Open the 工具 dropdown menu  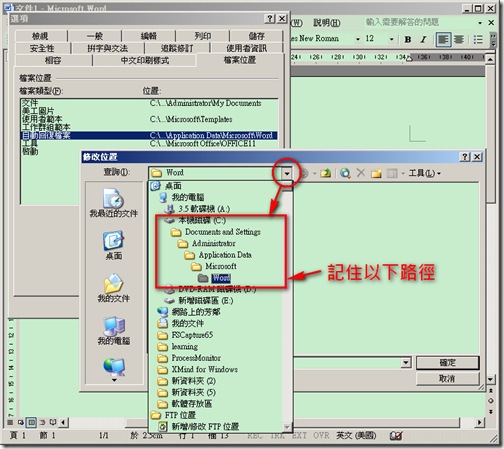click(425, 173)
